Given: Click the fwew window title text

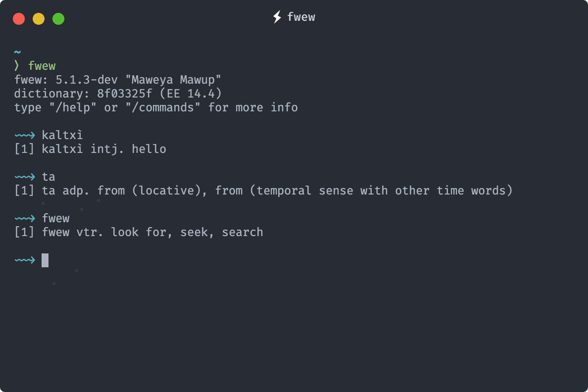Looking at the screenshot, I should pyautogui.click(x=301, y=17).
